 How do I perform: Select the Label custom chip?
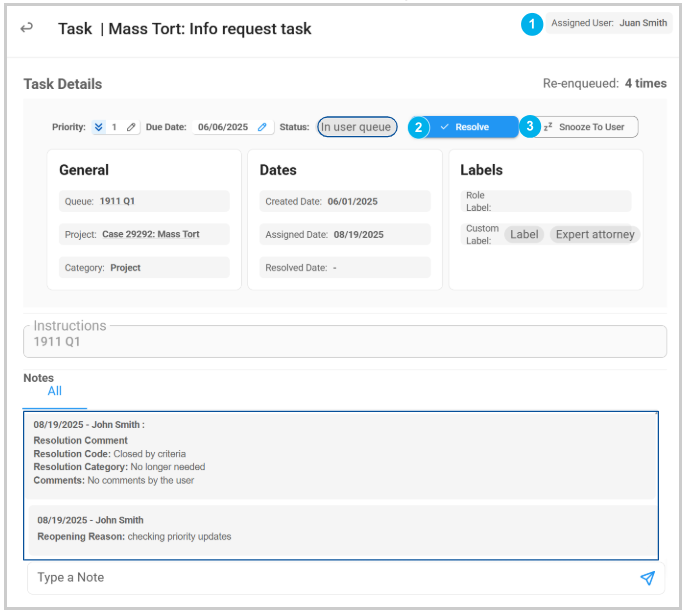[x=524, y=234]
